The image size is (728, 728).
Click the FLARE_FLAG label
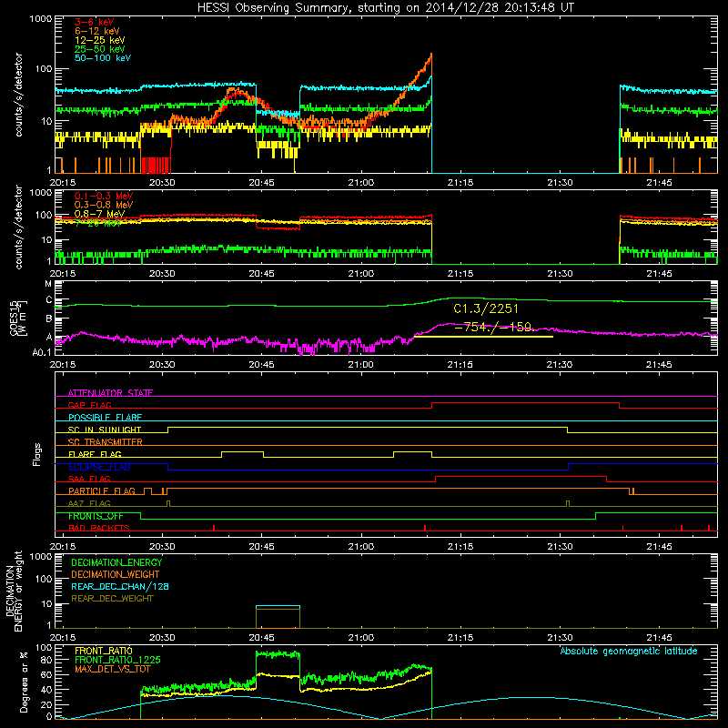(95, 454)
